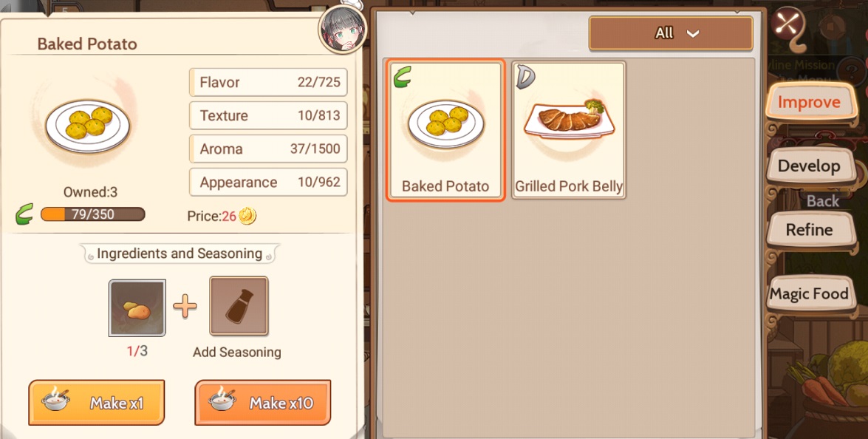The width and height of the screenshot is (868, 439).
Task: Select the Baked Potato recipe card
Action: pos(445,129)
